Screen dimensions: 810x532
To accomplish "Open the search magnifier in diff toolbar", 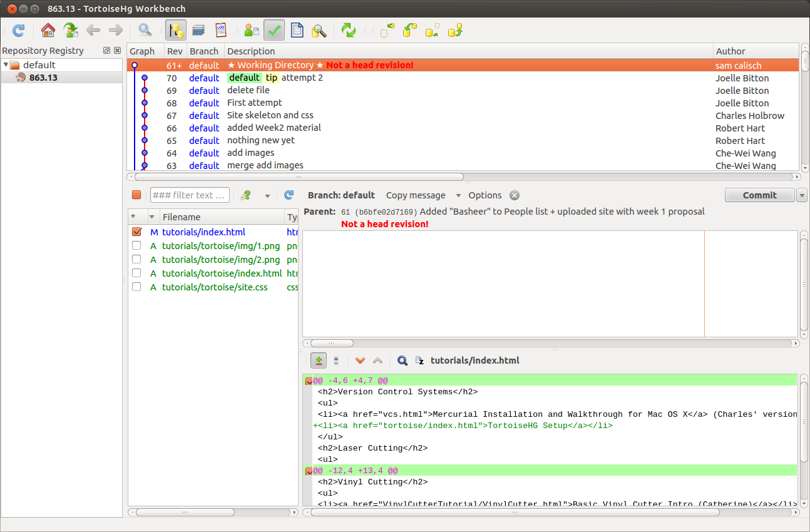I will (402, 361).
